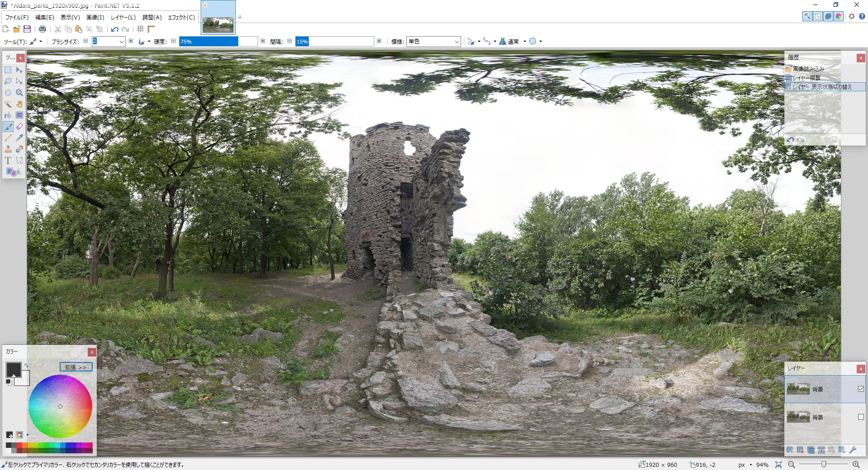Open the 通常 blend mode dropdown
Image resolution: width=868 pixels, height=470 pixels.
[524, 42]
